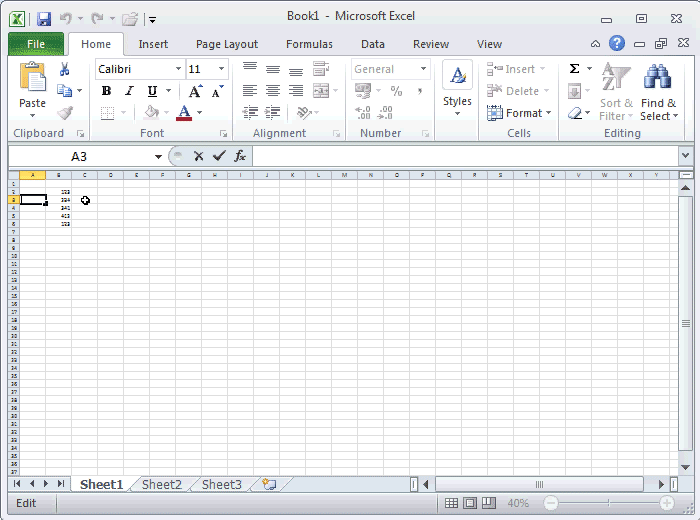
Task: Click the zoom slider in status bar
Action: click(x=608, y=503)
